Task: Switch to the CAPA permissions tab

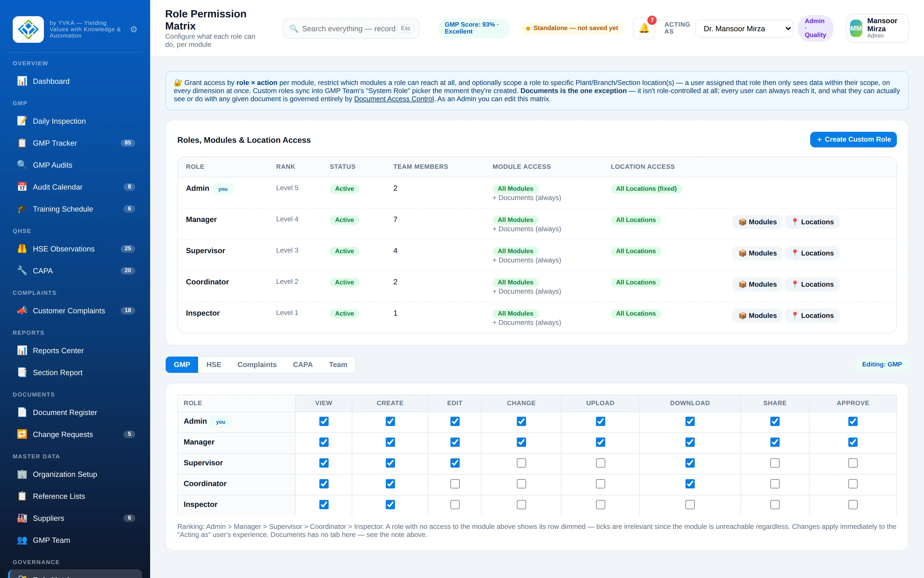Action: (302, 365)
